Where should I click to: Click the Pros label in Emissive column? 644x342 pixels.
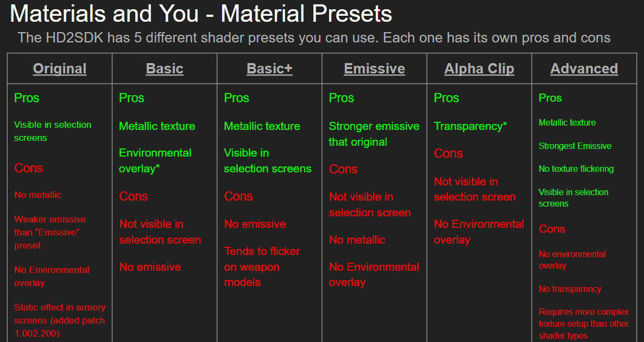[341, 98]
